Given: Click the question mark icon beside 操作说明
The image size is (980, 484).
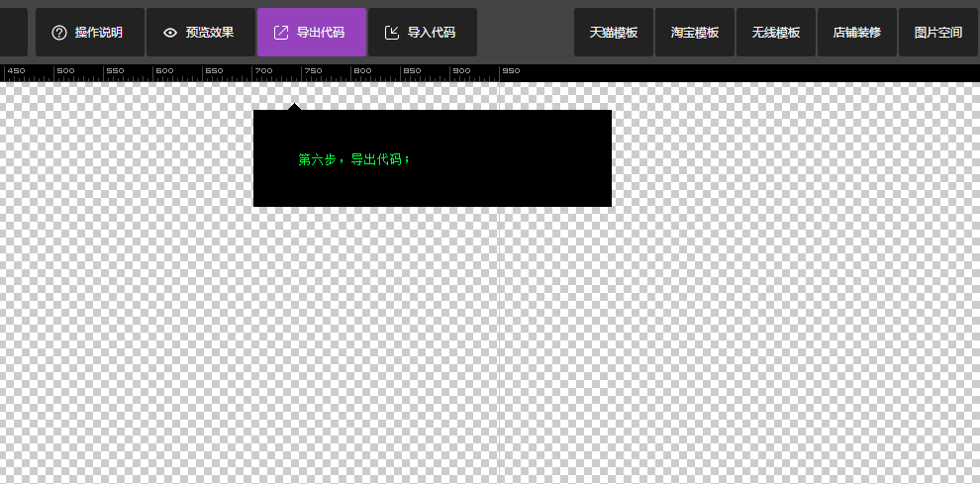Looking at the screenshot, I should point(59,33).
